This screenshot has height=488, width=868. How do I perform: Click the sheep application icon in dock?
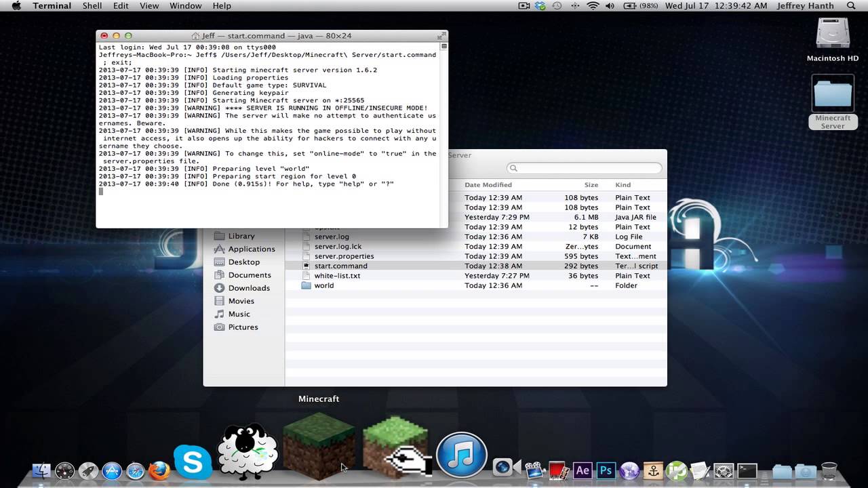[x=248, y=451]
